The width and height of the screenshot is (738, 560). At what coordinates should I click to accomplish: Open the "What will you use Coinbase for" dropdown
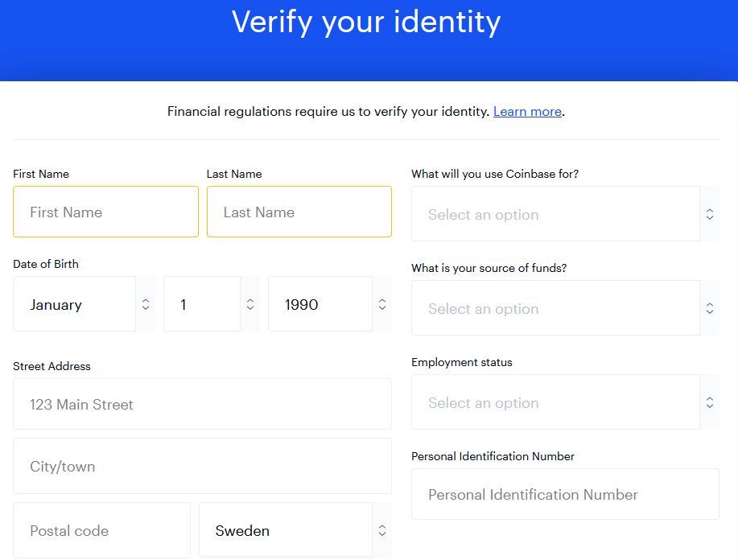pos(555,215)
